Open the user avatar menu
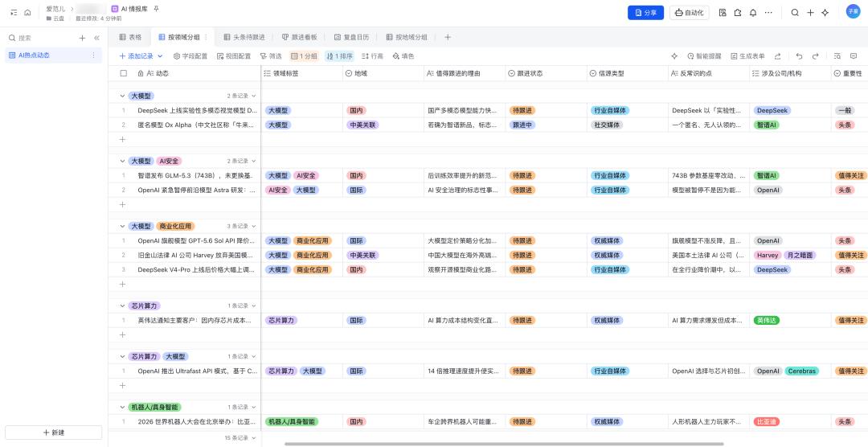The height and width of the screenshot is (447, 868). tap(853, 11)
